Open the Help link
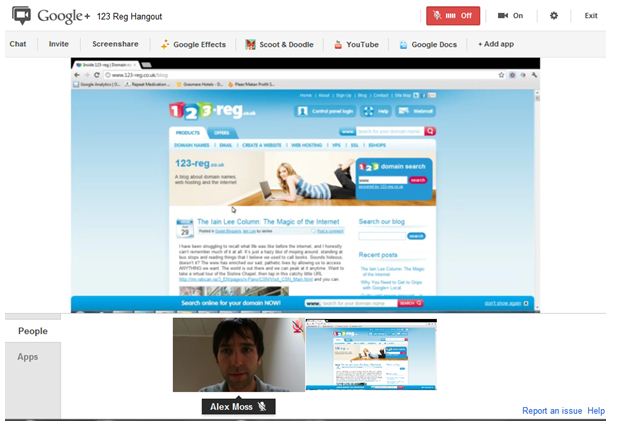 tap(596, 411)
